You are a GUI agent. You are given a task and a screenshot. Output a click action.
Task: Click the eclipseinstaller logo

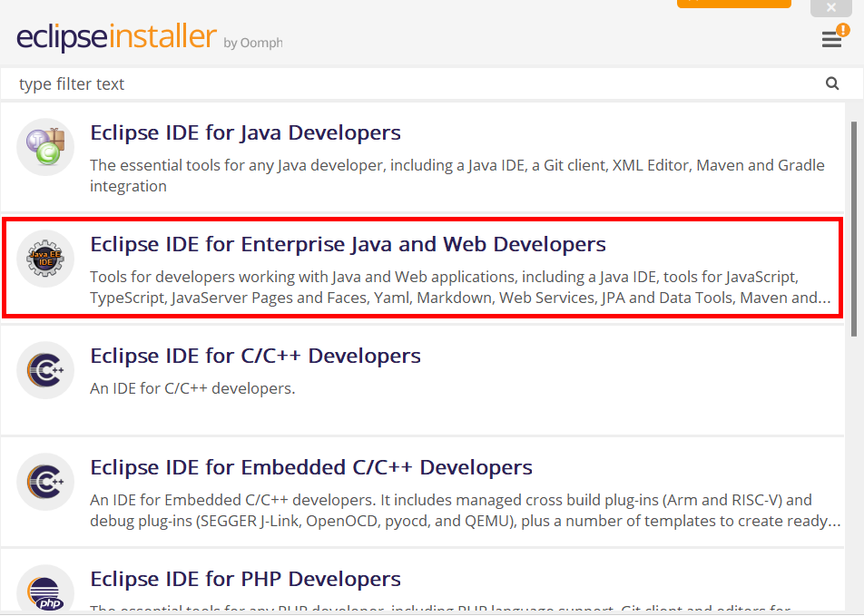(116, 37)
